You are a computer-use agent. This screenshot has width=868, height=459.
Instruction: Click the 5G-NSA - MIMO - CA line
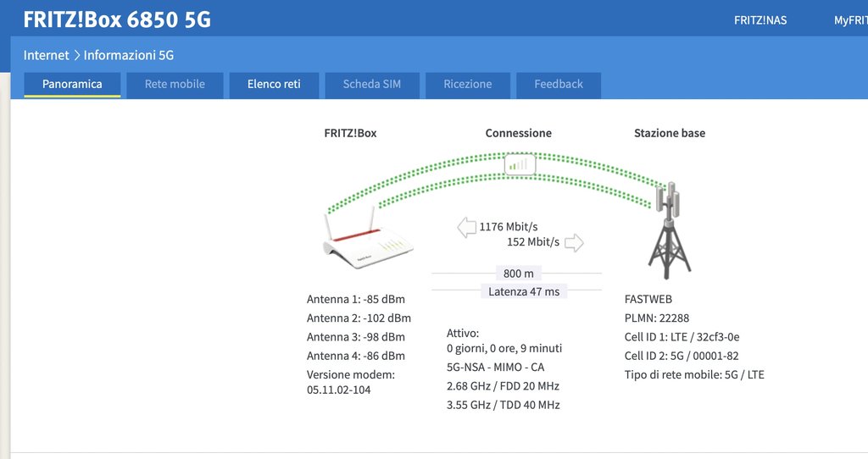(495, 368)
